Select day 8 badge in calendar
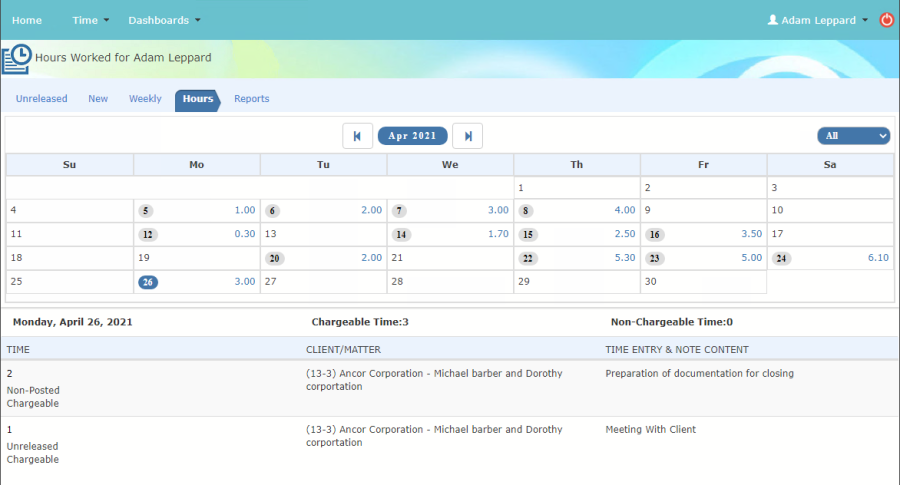Viewport: 900px width, 485px height. click(x=526, y=211)
